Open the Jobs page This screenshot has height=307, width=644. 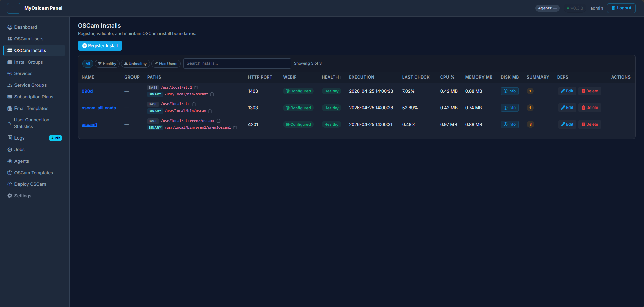pyautogui.click(x=34, y=150)
